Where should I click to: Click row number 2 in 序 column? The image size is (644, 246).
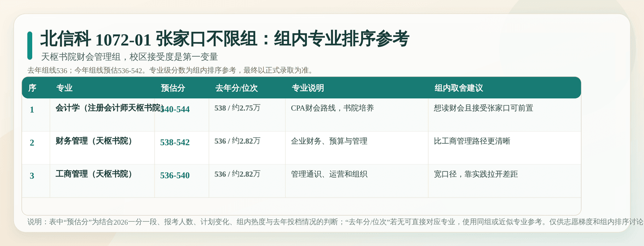click(32, 143)
